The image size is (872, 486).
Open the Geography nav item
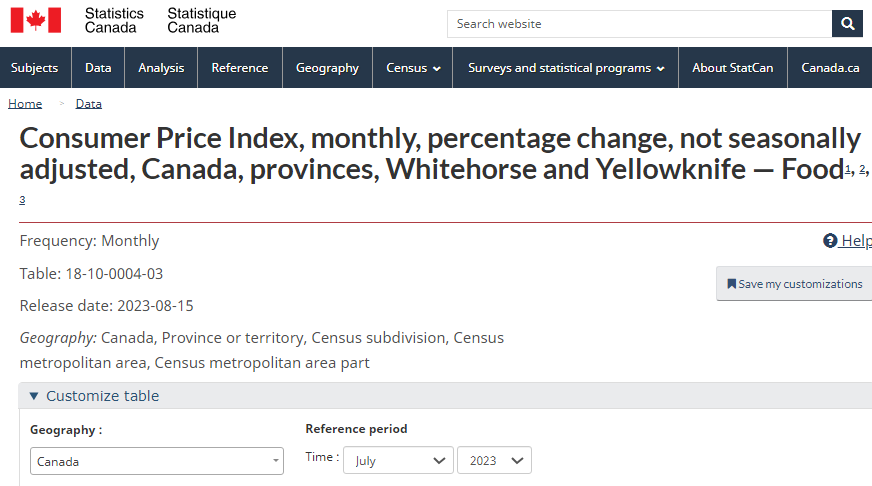click(x=328, y=68)
